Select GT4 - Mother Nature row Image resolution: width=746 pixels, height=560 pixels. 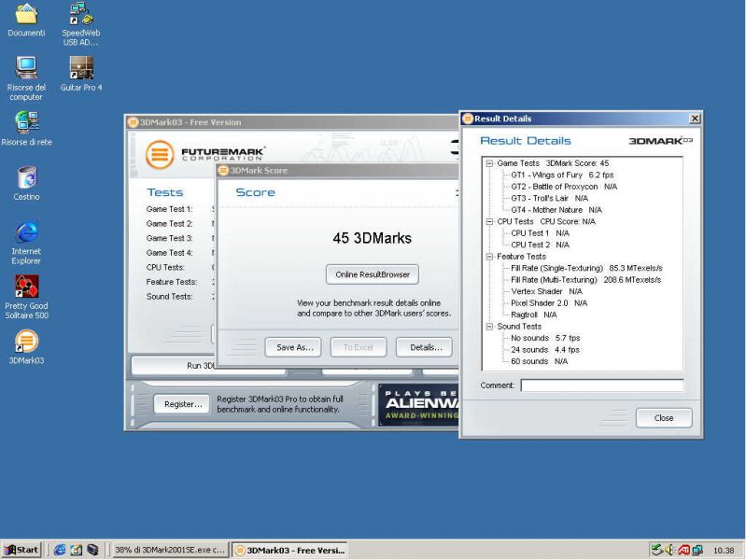pyautogui.click(x=556, y=210)
